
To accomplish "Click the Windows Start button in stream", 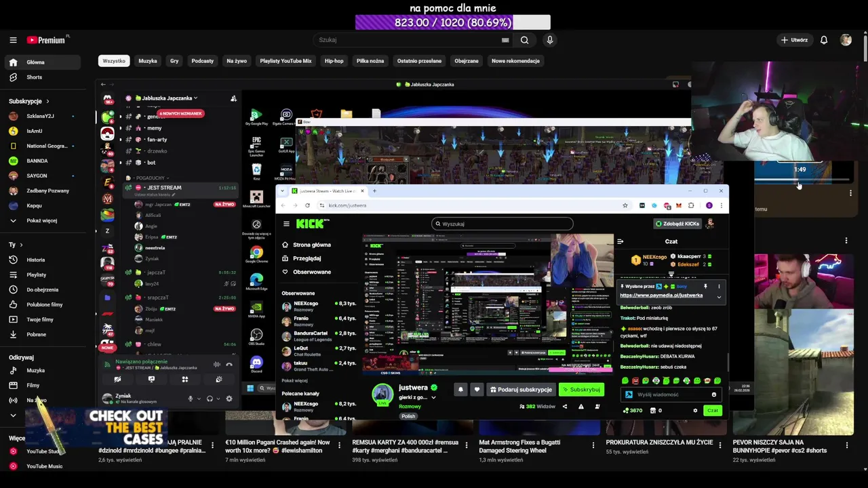I will pos(250,388).
